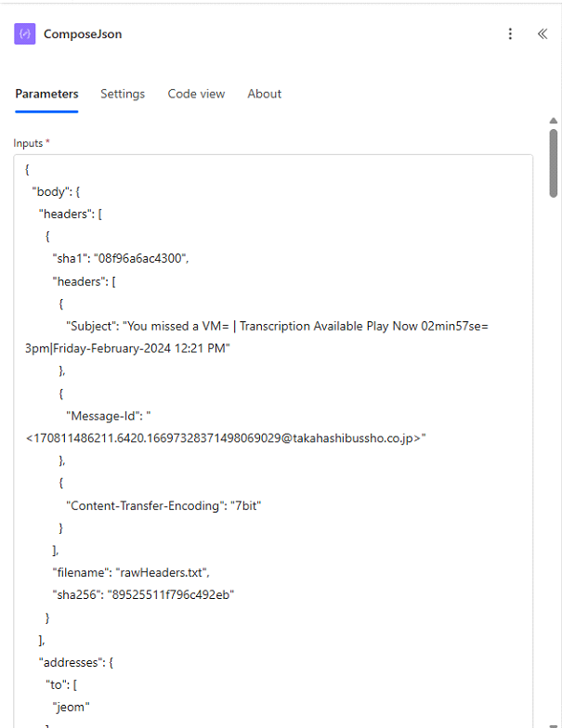Click the Message-Id key in the JSON
562x728 pixels.
(104, 415)
